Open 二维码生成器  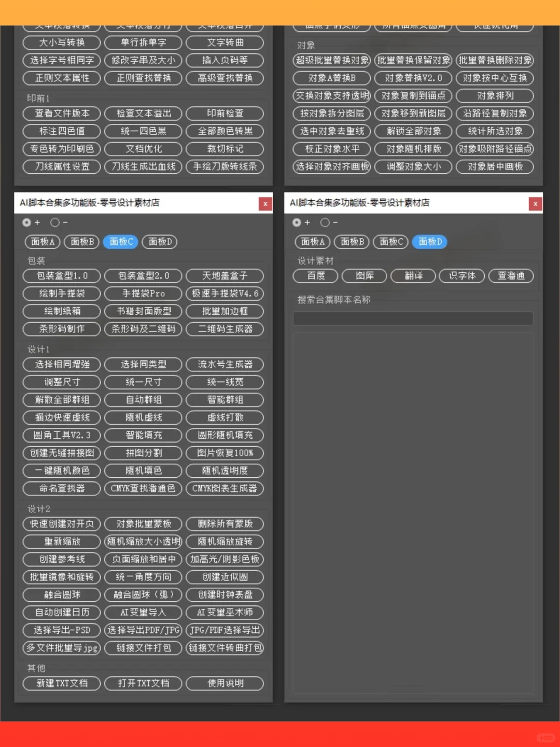[225, 329]
